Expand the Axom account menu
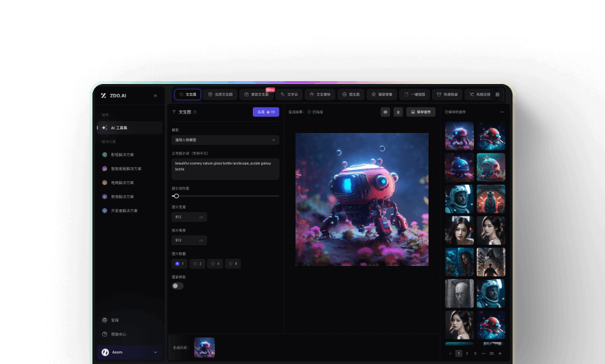The width and height of the screenshot is (605, 364). tap(155, 352)
